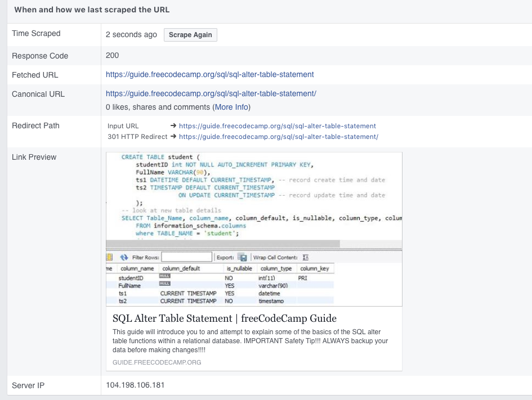This screenshot has height=400, width=532.
Task: Click the column_key header in preview
Action: 315,268
